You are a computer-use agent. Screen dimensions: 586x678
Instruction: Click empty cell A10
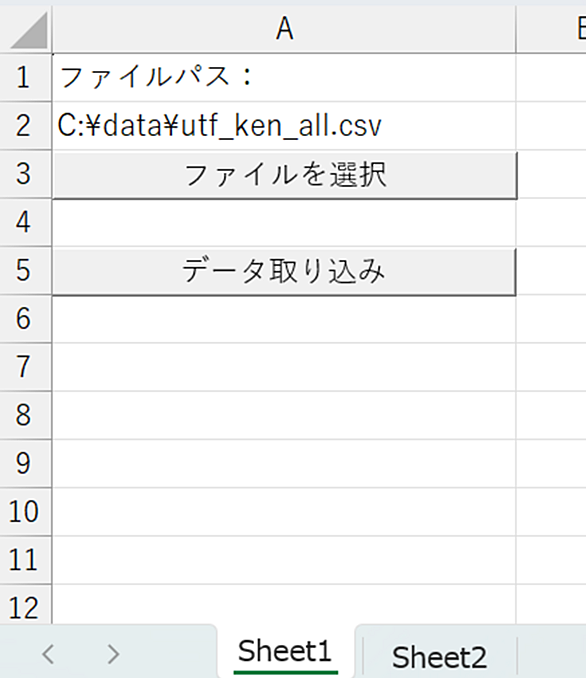click(284, 512)
